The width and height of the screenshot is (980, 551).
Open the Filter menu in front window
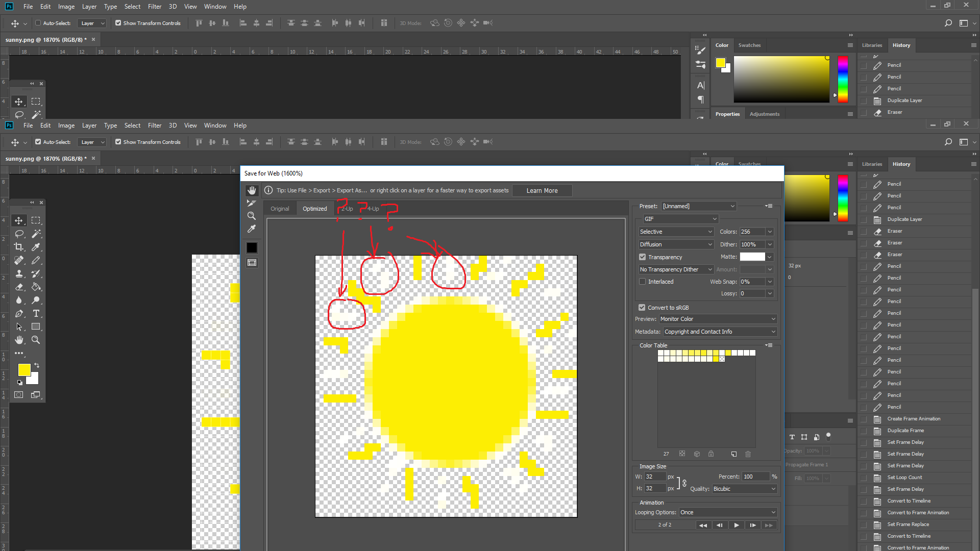coord(155,126)
